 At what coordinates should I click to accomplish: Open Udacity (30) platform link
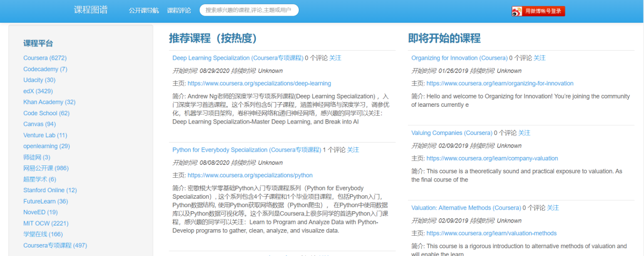39,80
